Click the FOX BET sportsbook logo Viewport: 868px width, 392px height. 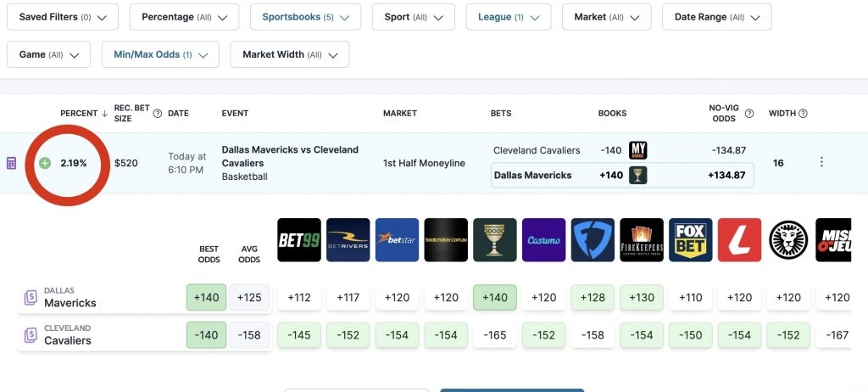[691, 240]
